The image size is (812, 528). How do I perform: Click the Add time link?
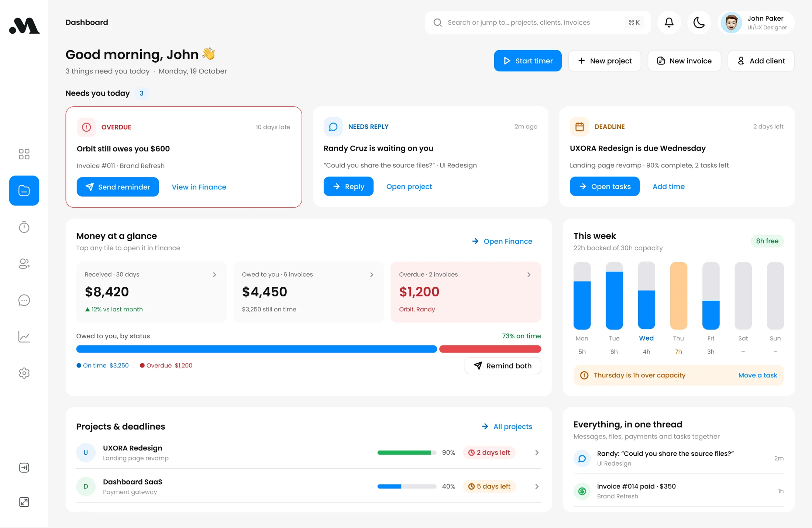tap(668, 186)
